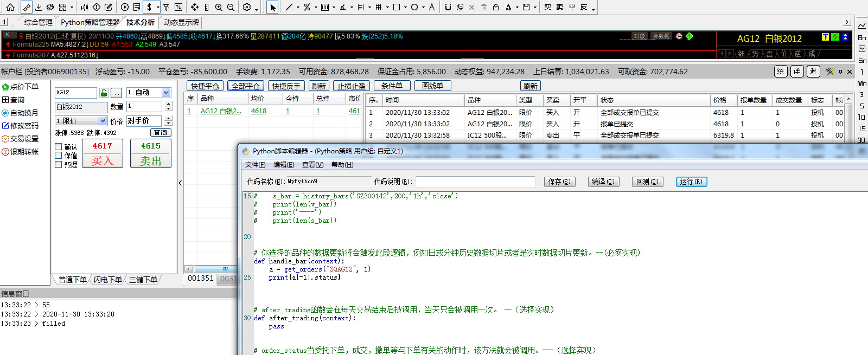The height and width of the screenshot is (355, 868).
Task: Click the green lightning square on chart header
Action: point(835,37)
